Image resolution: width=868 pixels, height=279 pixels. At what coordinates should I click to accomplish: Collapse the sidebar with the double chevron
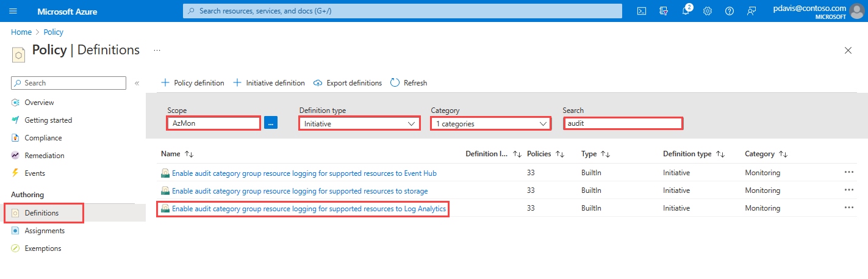[137, 83]
